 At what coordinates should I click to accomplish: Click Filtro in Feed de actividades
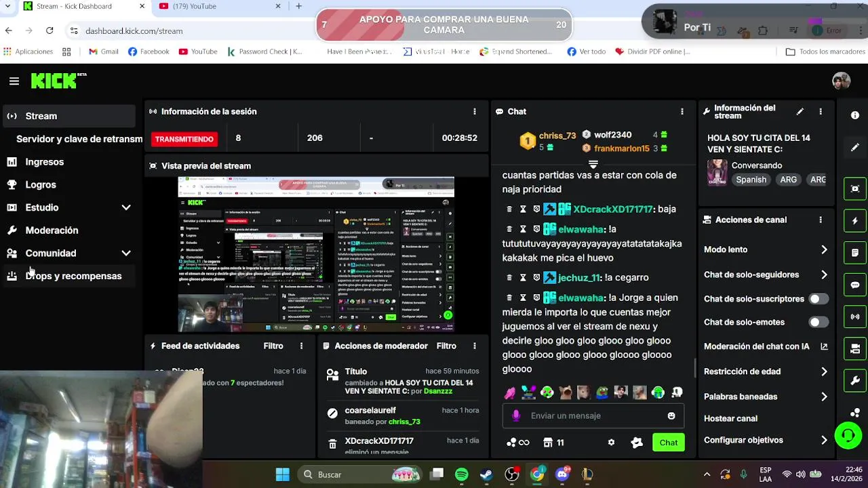(x=273, y=346)
